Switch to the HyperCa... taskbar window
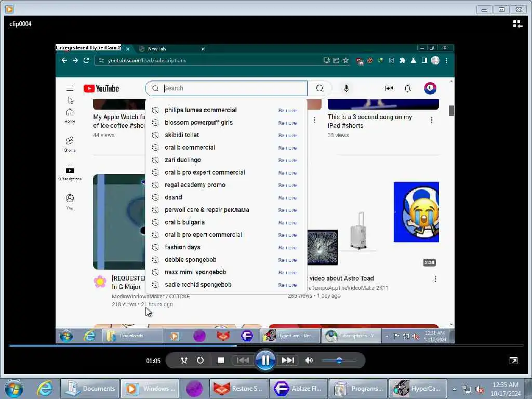Screen dimensions: 532x399 click(417, 389)
